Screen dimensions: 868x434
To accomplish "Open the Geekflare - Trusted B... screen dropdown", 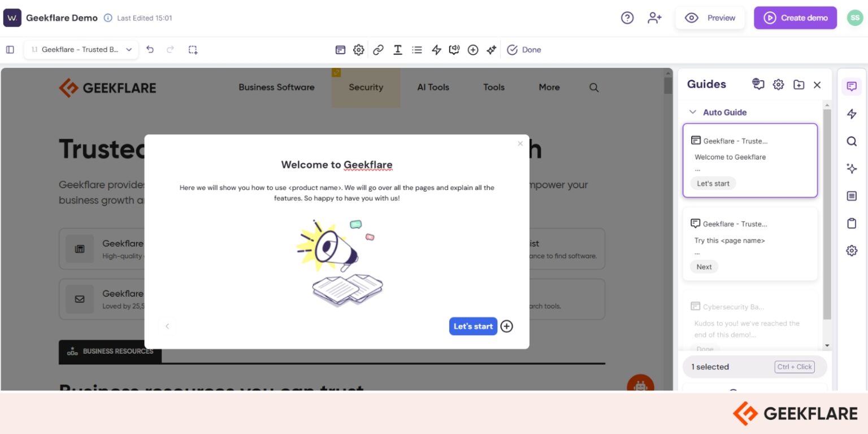I will click(x=81, y=50).
